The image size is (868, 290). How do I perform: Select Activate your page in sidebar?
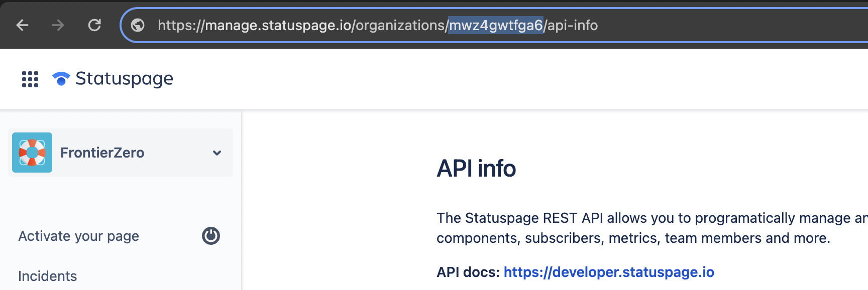click(x=79, y=236)
